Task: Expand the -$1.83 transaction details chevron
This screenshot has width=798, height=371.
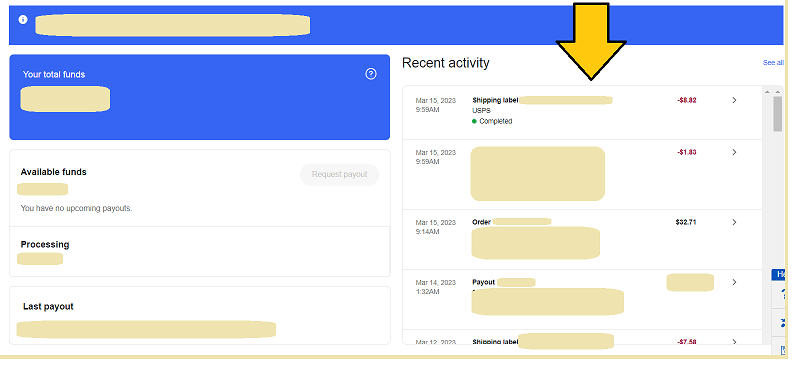Action: click(734, 152)
